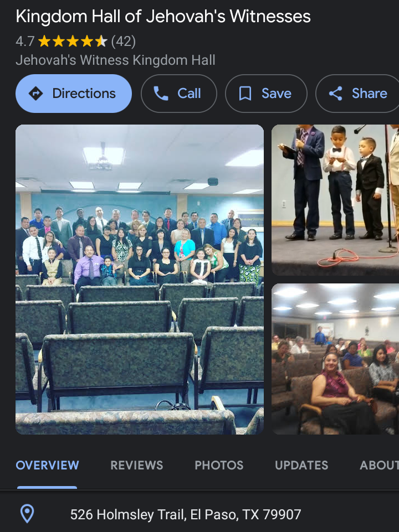
Task: Open the photo of boys on stage
Action: pyautogui.click(x=335, y=200)
